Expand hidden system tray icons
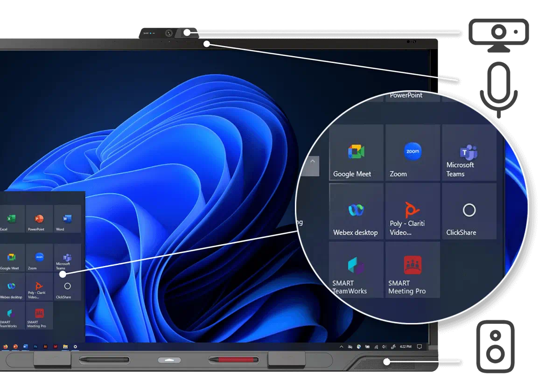The image size is (560, 392). (x=342, y=347)
